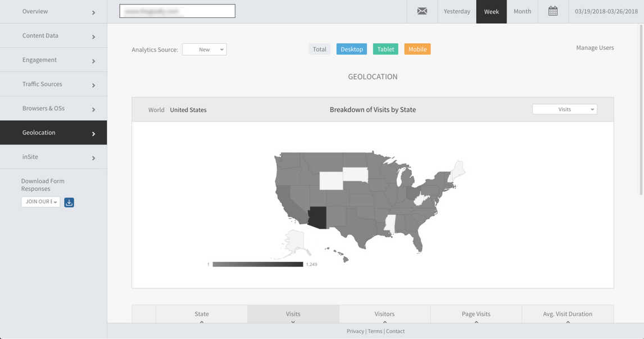Toggle the Mobile device filter

[x=417, y=49]
